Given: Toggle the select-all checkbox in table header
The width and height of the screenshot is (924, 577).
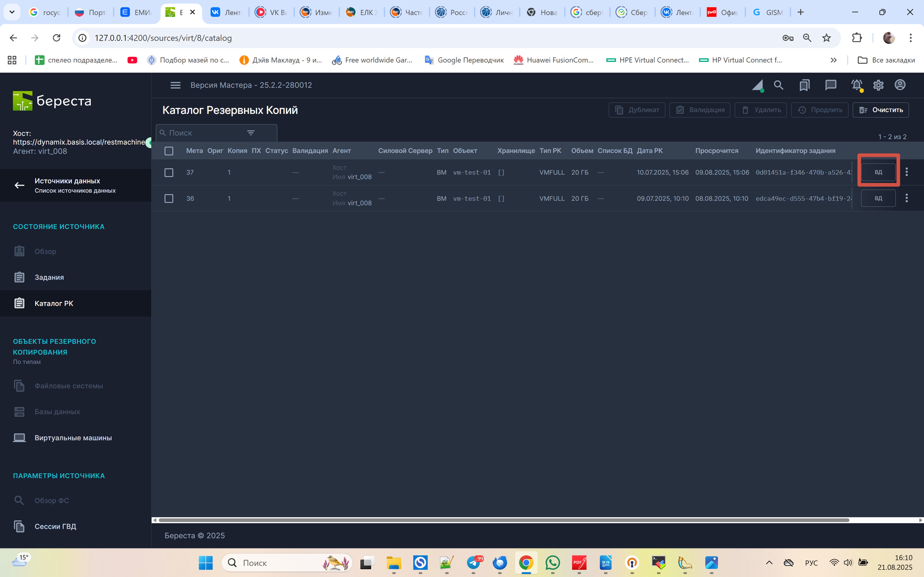Looking at the screenshot, I should point(169,151).
